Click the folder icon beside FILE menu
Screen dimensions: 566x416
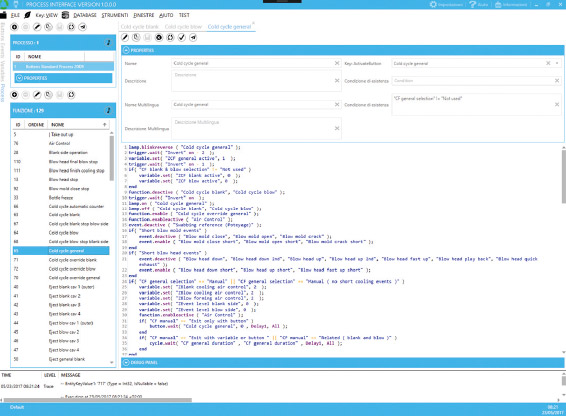pyautogui.click(x=3, y=15)
